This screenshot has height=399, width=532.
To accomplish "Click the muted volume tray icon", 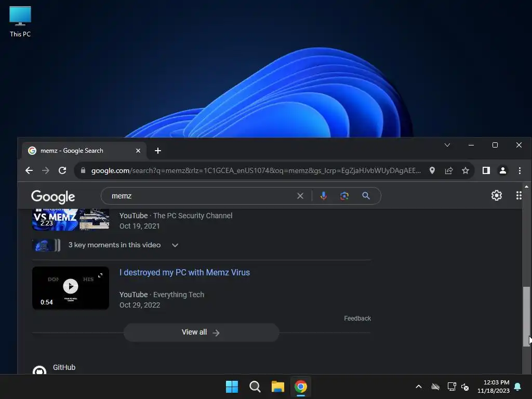I will coord(465,387).
